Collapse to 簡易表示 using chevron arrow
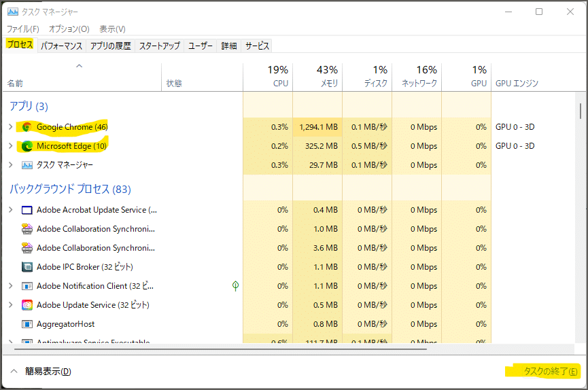Image resolution: width=588 pixels, height=390 pixels. click(x=14, y=371)
